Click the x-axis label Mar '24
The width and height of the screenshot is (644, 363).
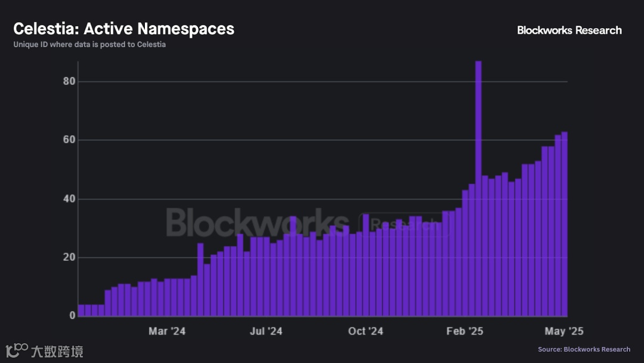pyautogui.click(x=167, y=331)
